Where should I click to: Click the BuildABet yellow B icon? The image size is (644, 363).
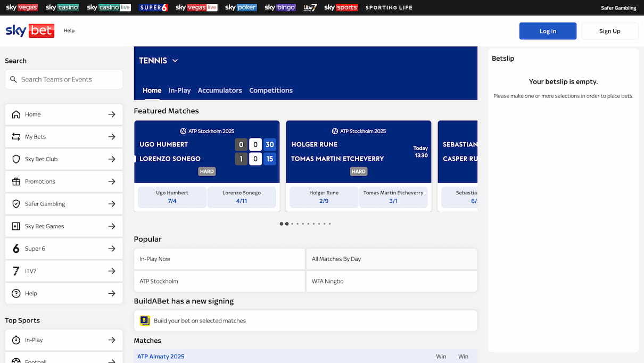pos(144,320)
